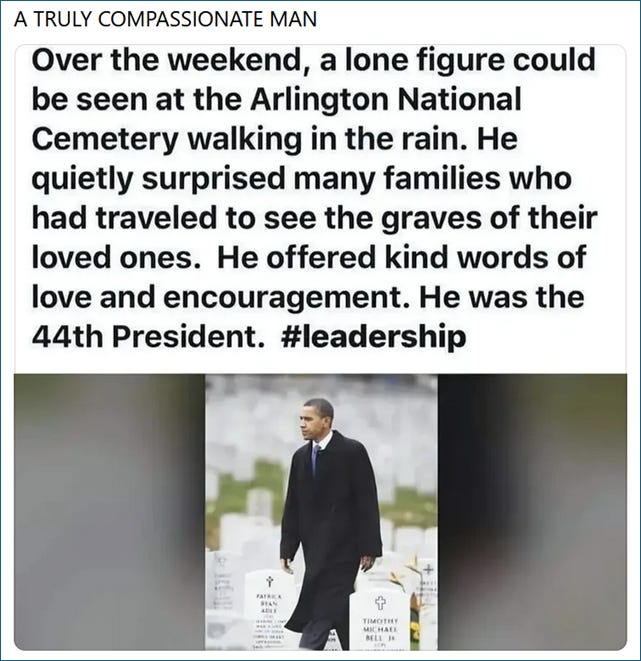
Task: Click the Timothy Michael Bell name engraving
Action: pos(380,628)
